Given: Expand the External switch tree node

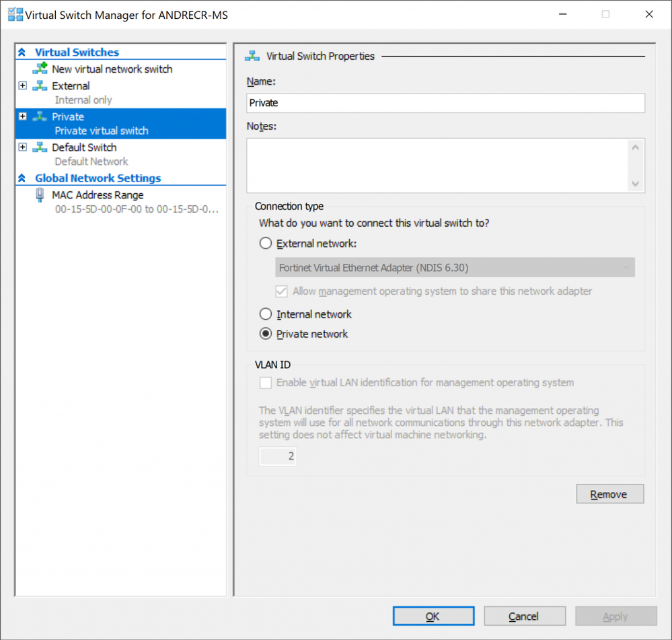Looking at the screenshot, I should (23, 85).
